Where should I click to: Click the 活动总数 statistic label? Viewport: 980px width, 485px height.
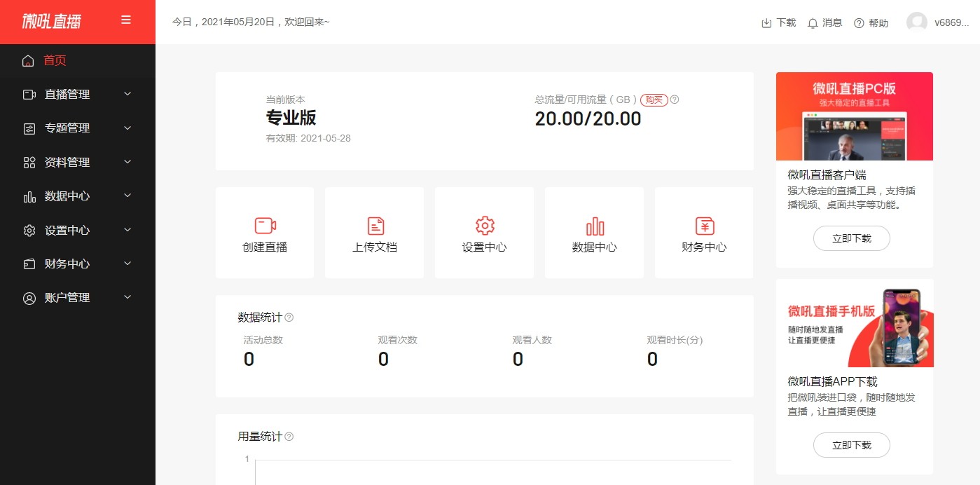tap(263, 340)
